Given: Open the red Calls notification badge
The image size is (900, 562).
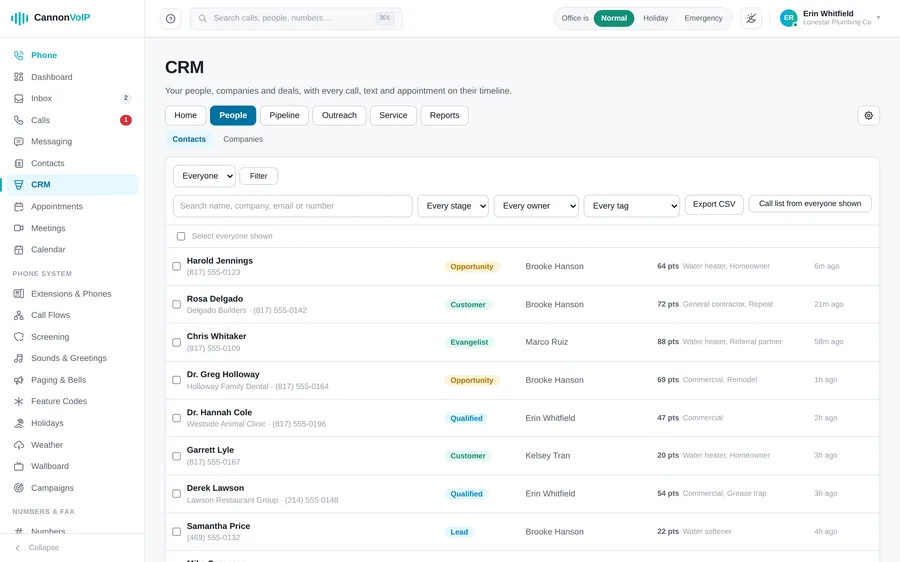Looking at the screenshot, I should coord(126,120).
